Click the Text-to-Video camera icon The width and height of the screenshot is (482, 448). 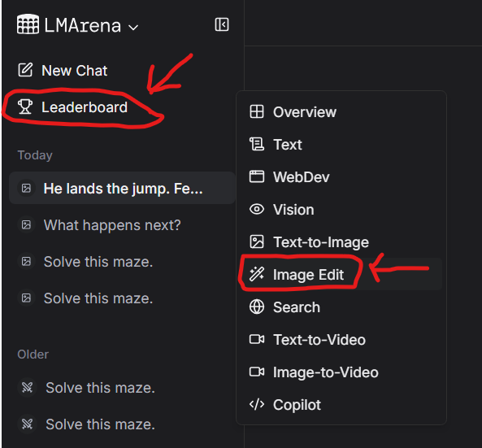[x=257, y=340]
